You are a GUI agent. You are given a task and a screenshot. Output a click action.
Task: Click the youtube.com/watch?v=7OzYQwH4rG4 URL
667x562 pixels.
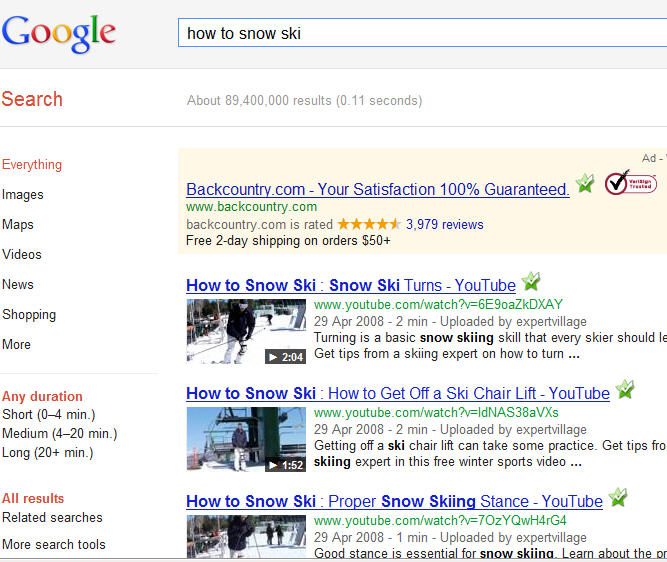pyautogui.click(x=440, y=521)
